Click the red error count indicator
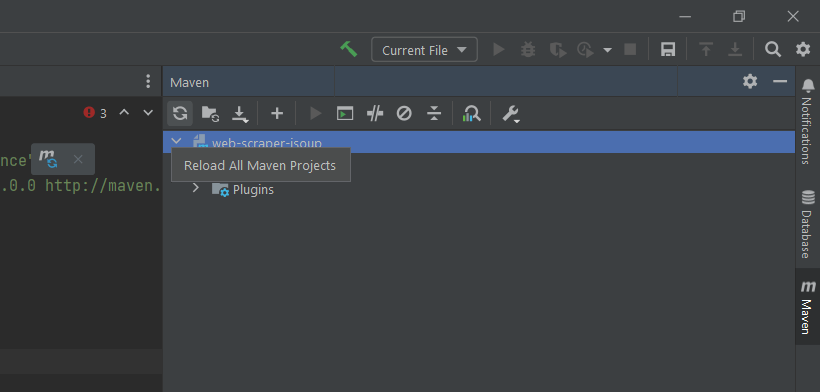This screenshot has width=820, height=392. [x=95, y=113]
